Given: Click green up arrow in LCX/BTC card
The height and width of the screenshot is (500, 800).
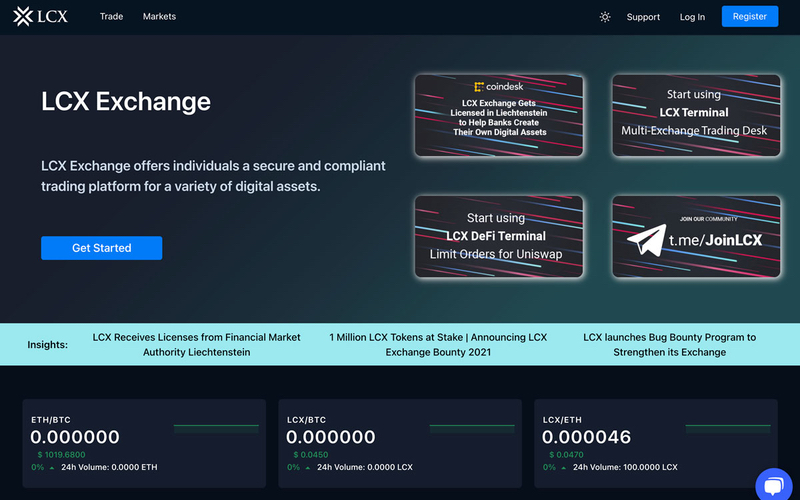Looking at the screenshot, I should tap(308, 467).
